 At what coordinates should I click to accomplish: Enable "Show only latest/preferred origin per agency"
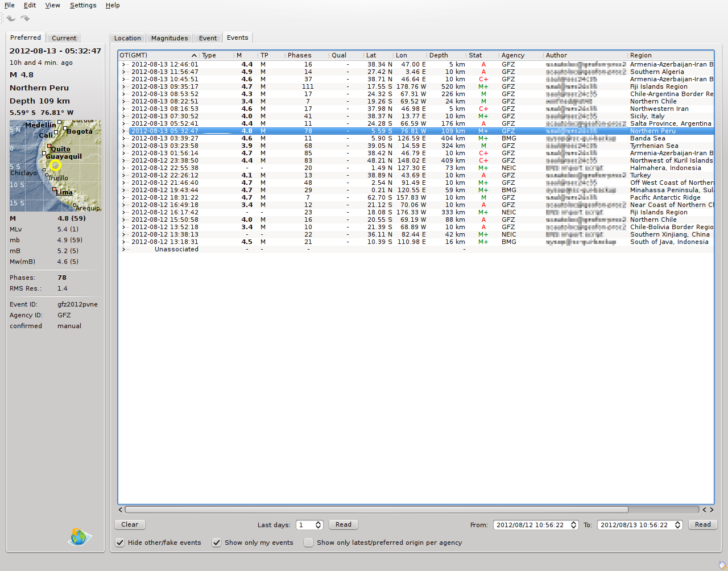pyautogui.click(x=308, y=543)
